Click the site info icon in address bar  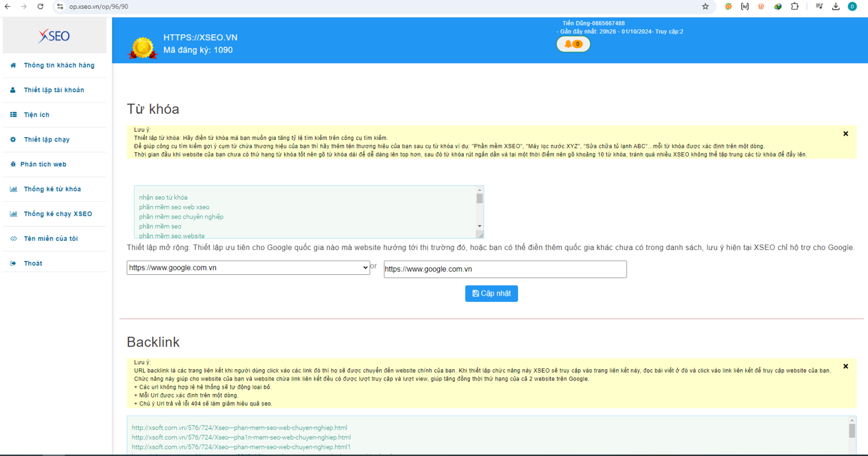pos(60,7)
